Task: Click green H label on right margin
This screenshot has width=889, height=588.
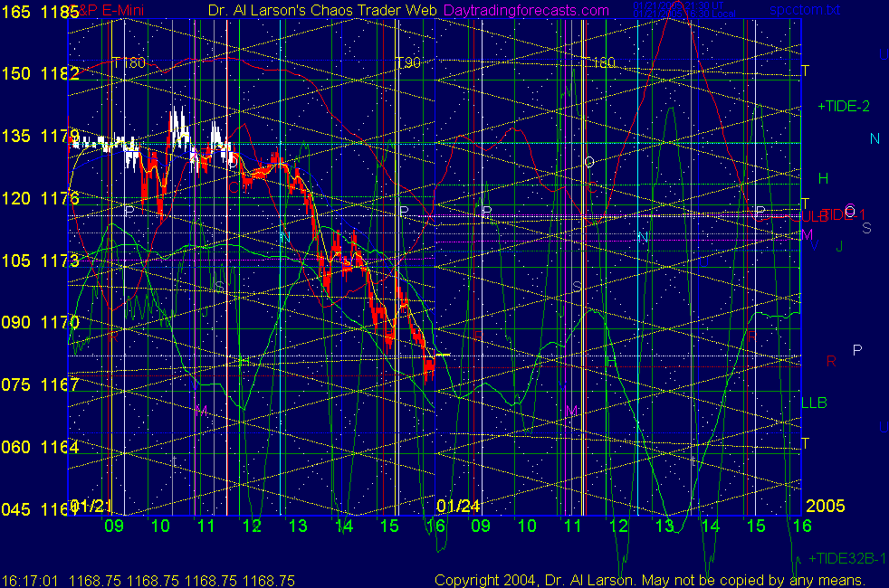Action: [823, 179]
